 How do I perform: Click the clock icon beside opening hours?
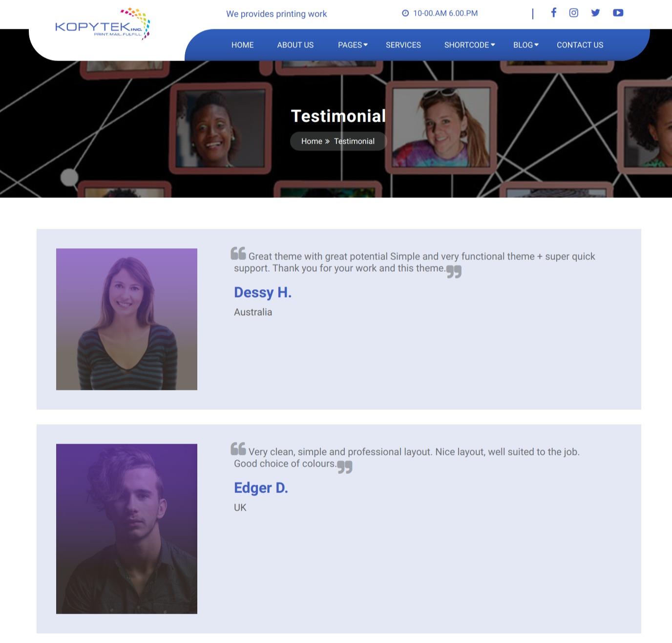[405, 13]
